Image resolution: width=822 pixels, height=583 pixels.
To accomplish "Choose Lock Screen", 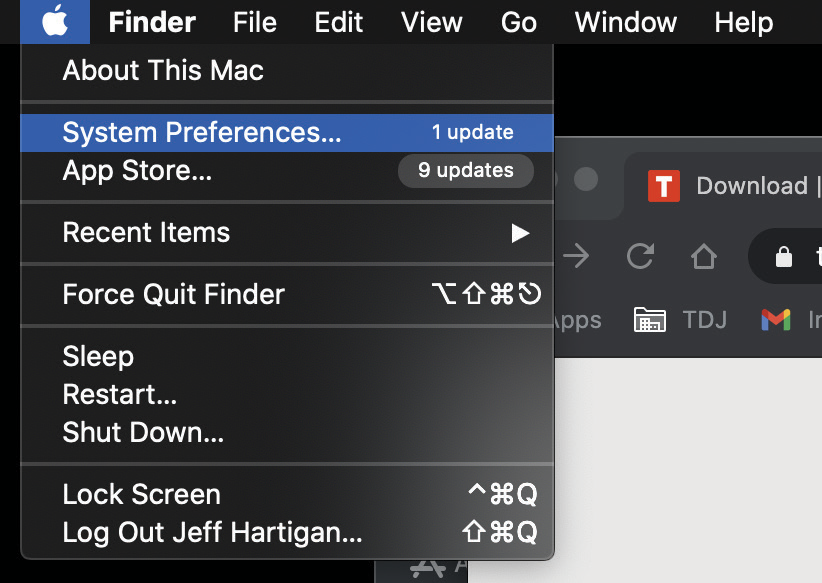I will [x=287, y=494].
